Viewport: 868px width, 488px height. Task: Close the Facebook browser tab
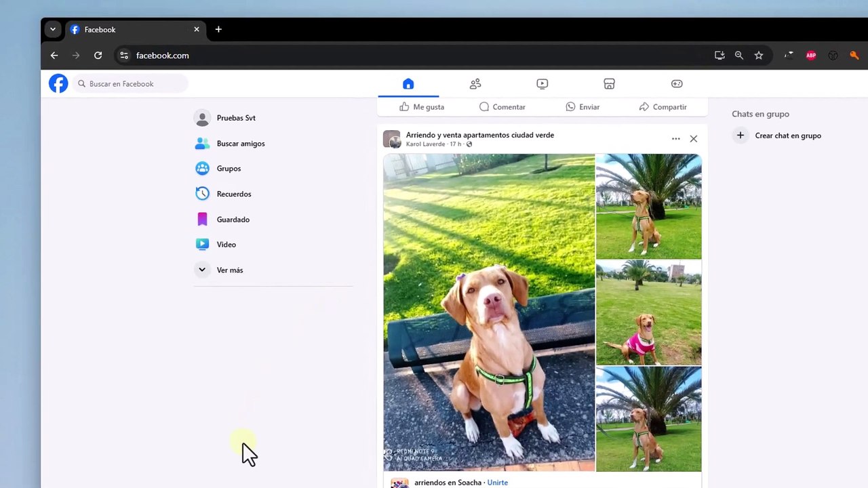click(197, 29)
